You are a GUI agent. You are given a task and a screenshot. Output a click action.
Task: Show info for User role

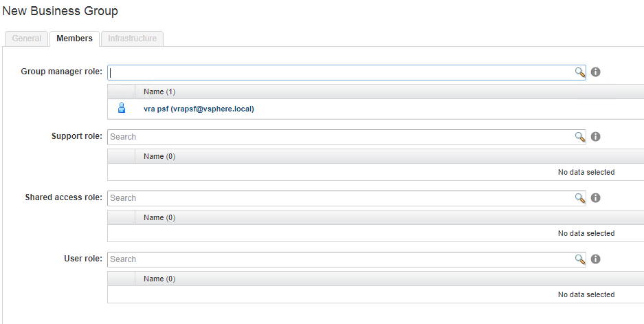coord(596,259)
